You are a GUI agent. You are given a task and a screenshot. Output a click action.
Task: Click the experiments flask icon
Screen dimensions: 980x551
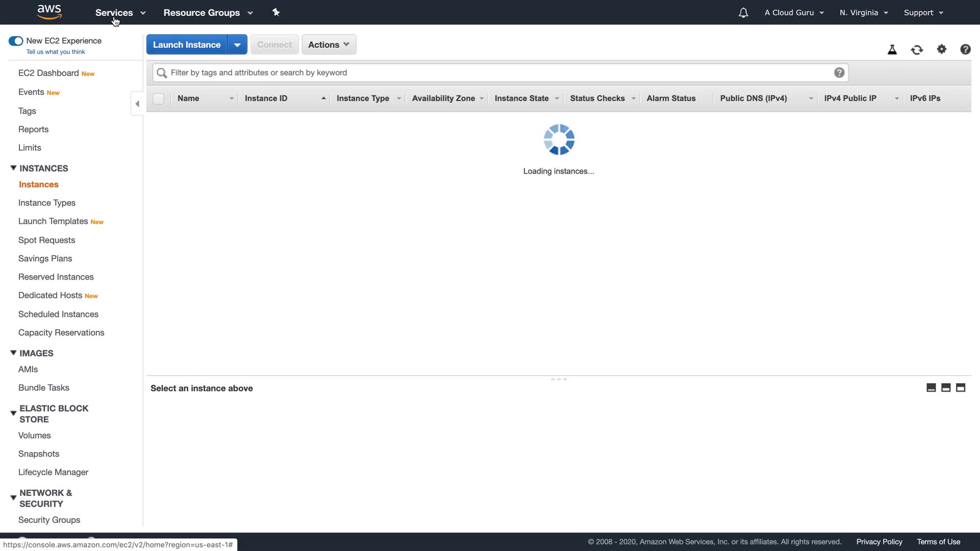click(892, 49)
